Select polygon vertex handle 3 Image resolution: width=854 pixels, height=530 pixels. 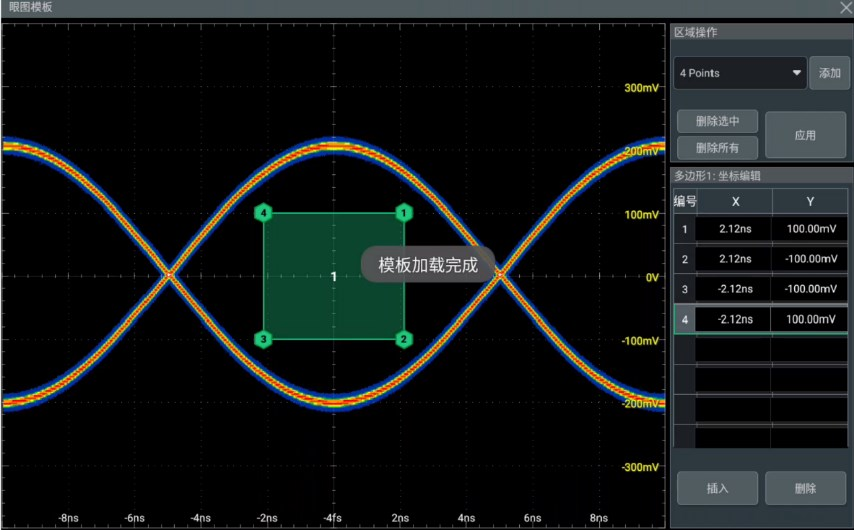click(264, 339)
